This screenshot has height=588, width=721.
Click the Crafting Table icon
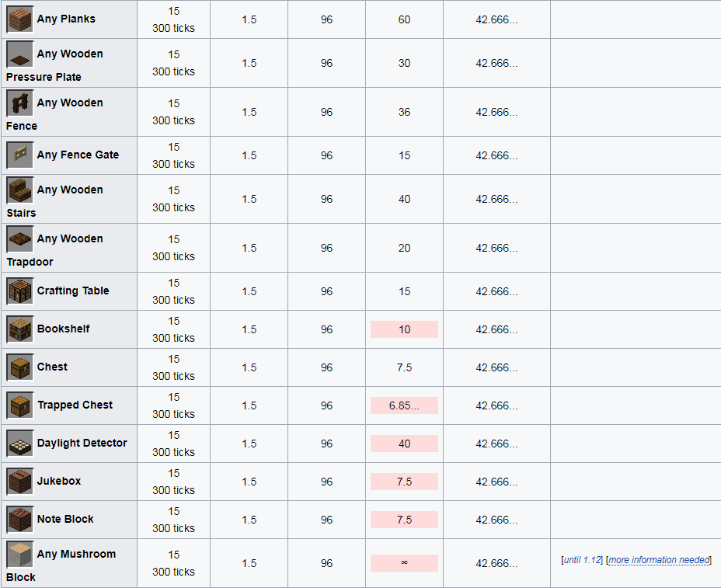point(19,291)
